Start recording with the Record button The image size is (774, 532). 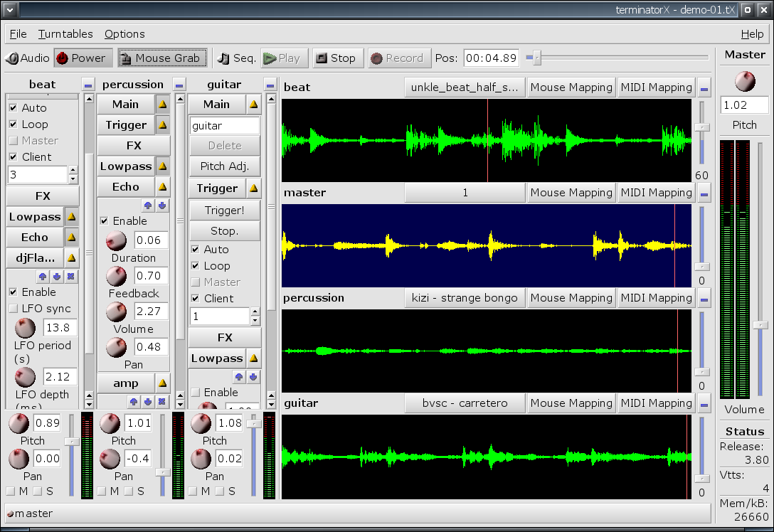pyautogui.click(x=399, y=58)
